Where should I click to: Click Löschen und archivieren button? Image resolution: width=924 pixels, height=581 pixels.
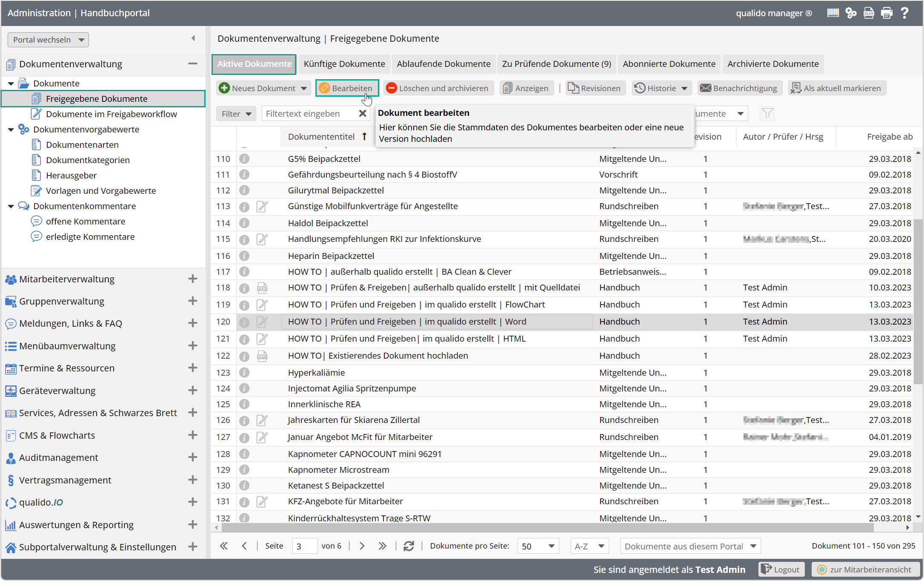coord(438,89)
